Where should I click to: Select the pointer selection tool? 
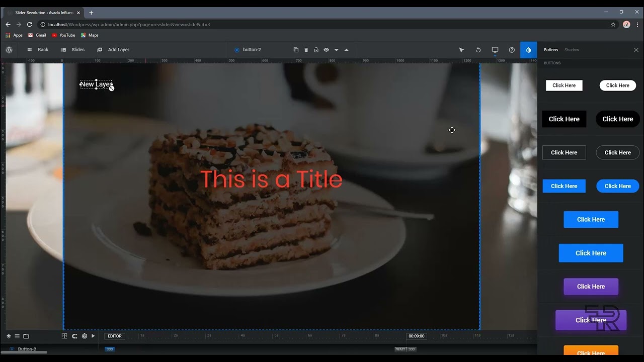coord(461,50)
